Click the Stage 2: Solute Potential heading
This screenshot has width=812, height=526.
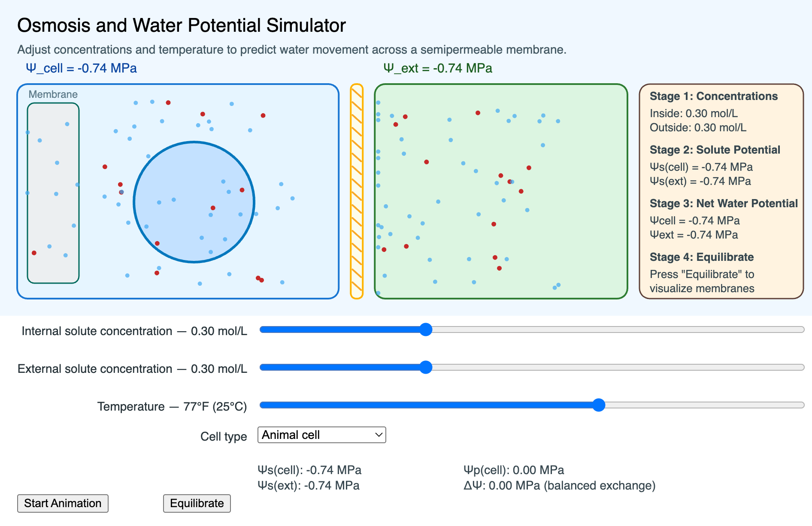(715, 150)
